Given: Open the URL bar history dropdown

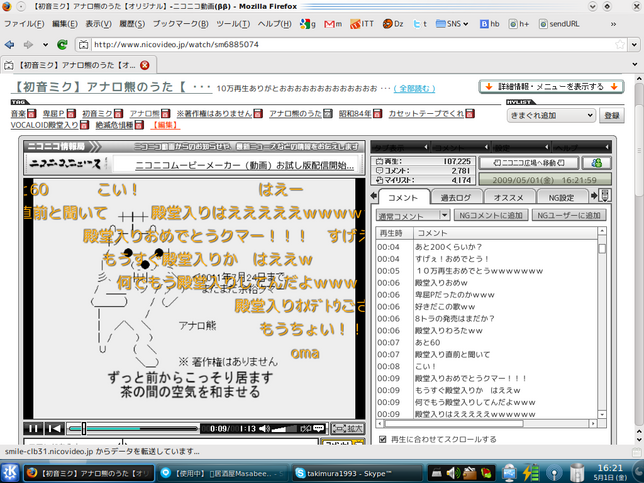Looking at the screenshot, I should tap(635, 44).
